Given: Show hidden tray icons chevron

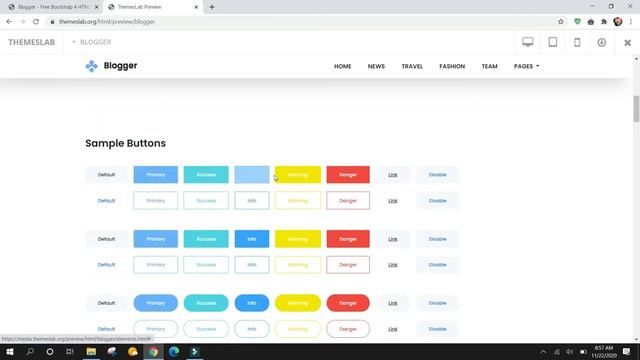Looking at the screenshot, I should click(x=543, y=351).
